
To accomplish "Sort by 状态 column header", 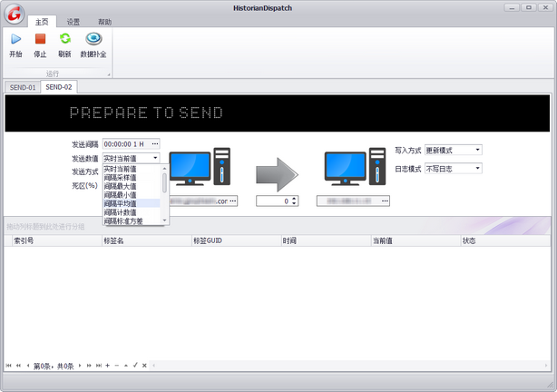I will 505,241.
